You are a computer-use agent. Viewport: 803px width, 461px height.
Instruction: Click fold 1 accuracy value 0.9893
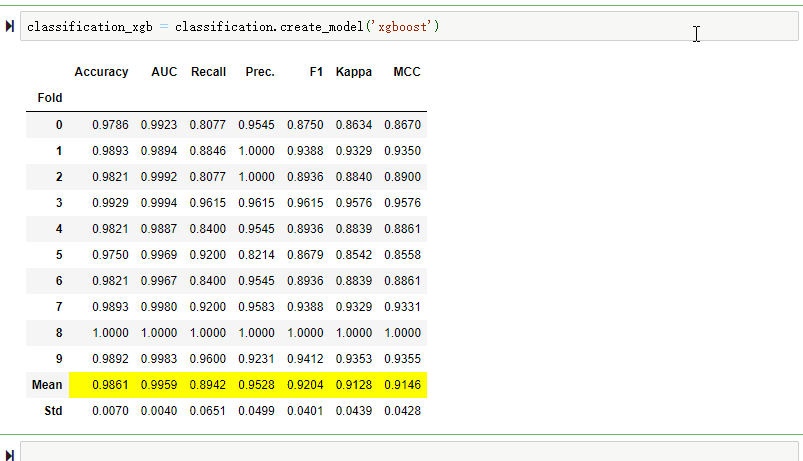tap(110, 151)
